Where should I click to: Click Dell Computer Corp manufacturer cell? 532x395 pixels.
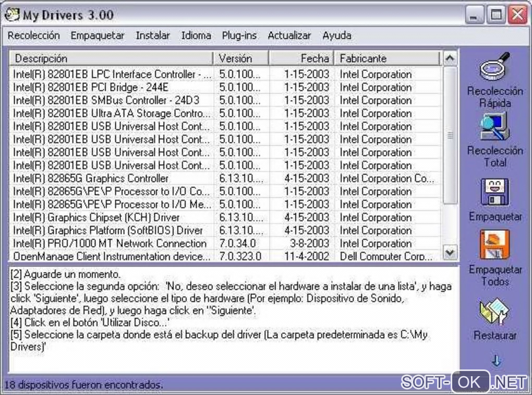tap(386, 256)
